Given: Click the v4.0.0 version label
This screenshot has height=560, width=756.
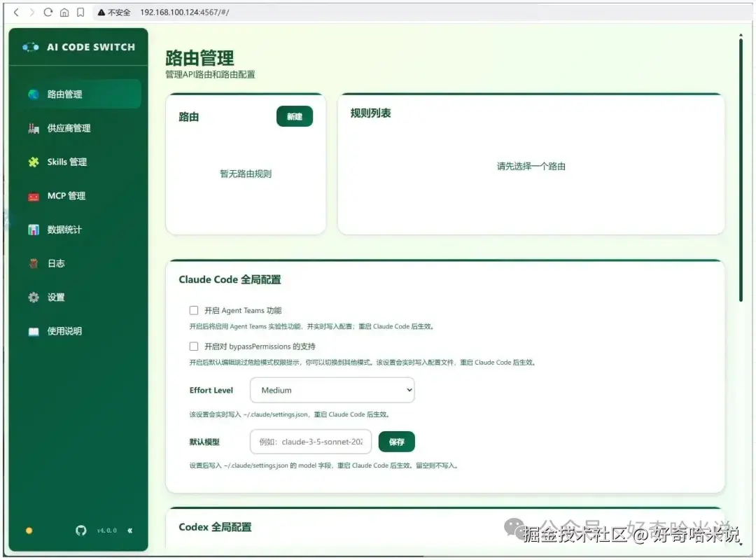Looking at the screenshot, I should click(x=106, y=531).
